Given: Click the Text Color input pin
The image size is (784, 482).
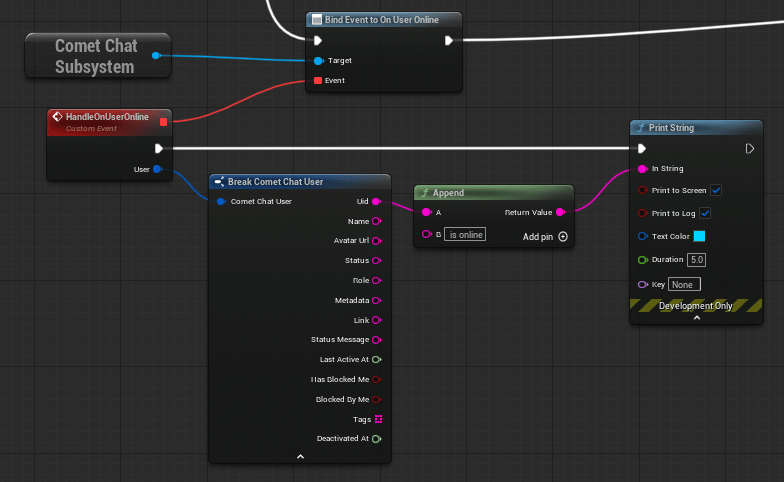Looking at the screenshot, I should [x=643, y=236].
